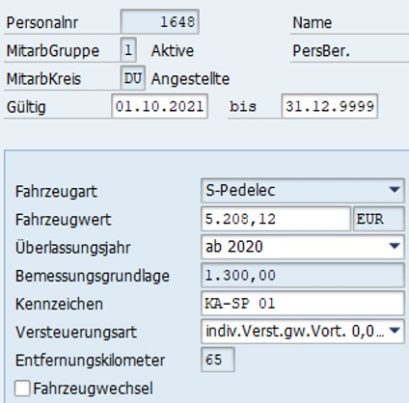This screenshot has width=409, height=403.
Task: Click the Überlassungsjahr label
Action: click(73, 248)
